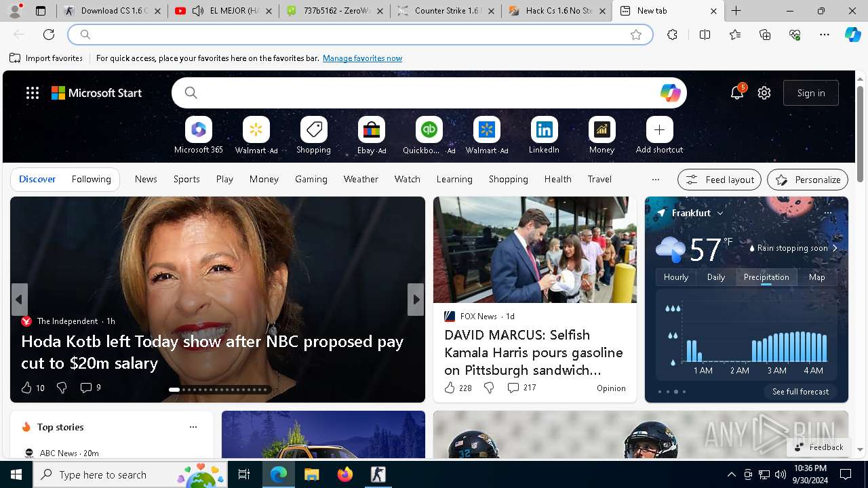Switch to the Counter Strike 1.6 tab

click(446, 11)
